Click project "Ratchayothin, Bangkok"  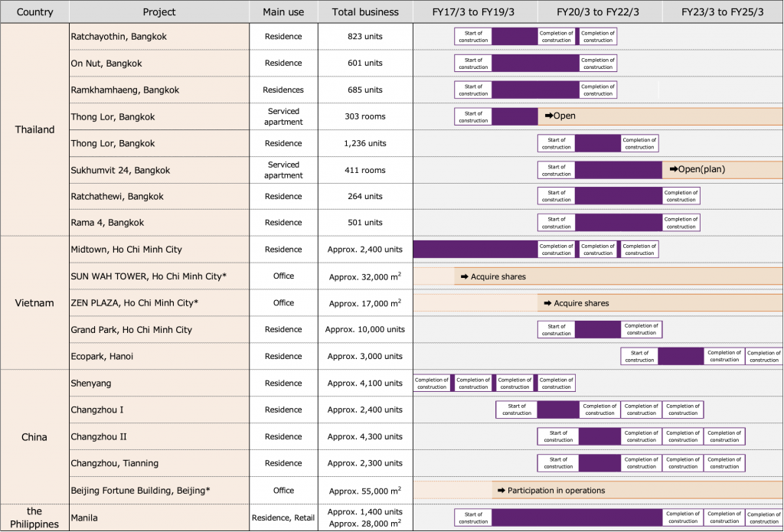click(x=119, y=37)
